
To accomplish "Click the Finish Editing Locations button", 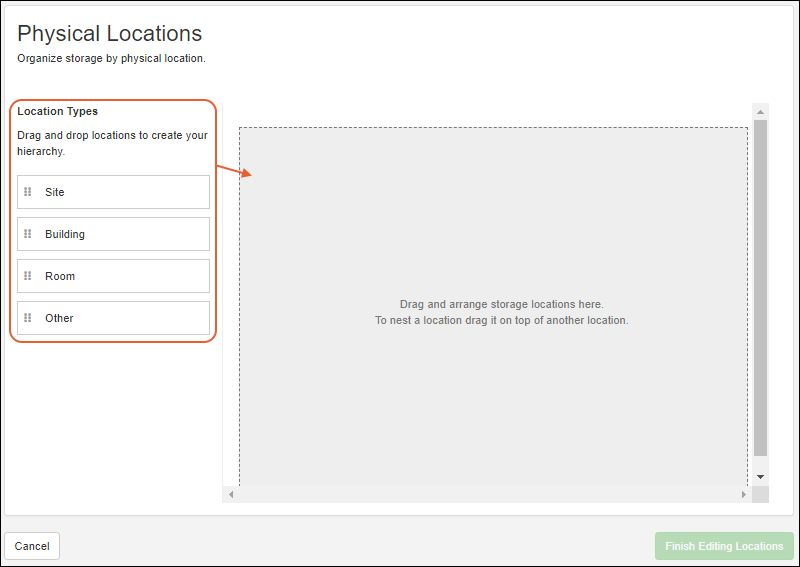I will [x=724, y=546].
